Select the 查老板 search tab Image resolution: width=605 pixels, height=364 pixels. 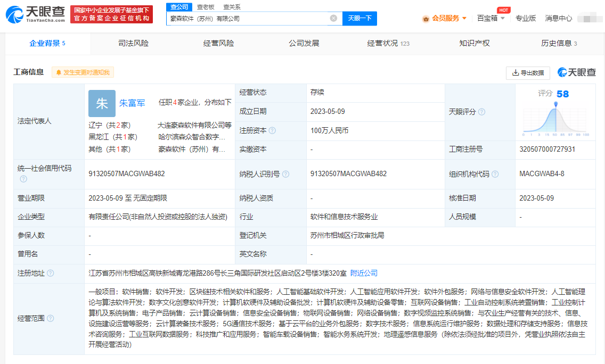point(205,7)
